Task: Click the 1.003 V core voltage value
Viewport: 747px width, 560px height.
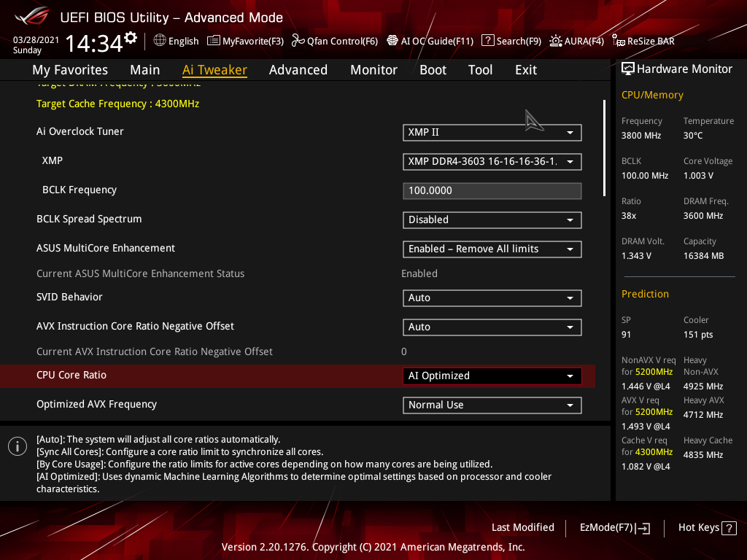Action: tap(698, 176)
